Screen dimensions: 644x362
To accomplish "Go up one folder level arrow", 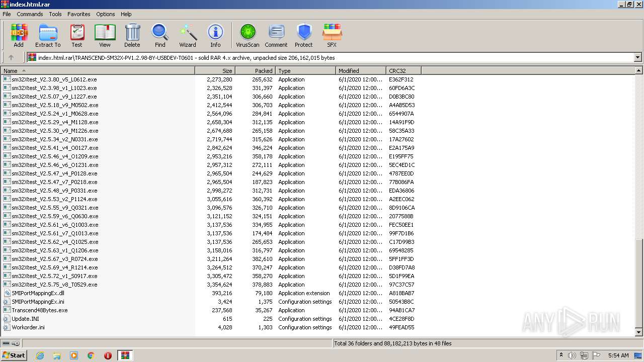I will tap(11, 57).
